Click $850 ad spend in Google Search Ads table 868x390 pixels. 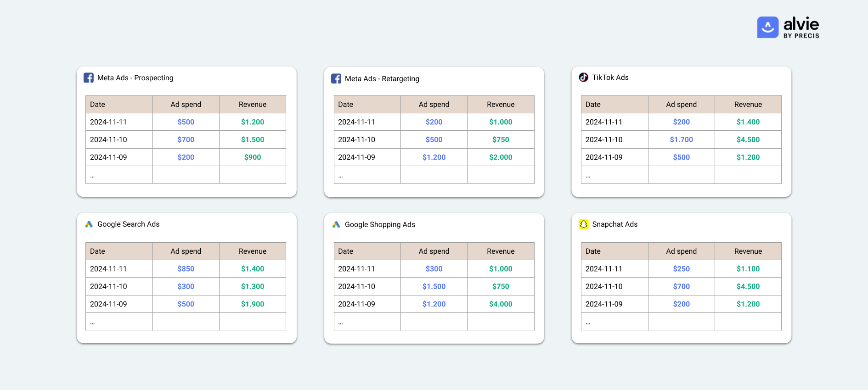pos(186,268)
